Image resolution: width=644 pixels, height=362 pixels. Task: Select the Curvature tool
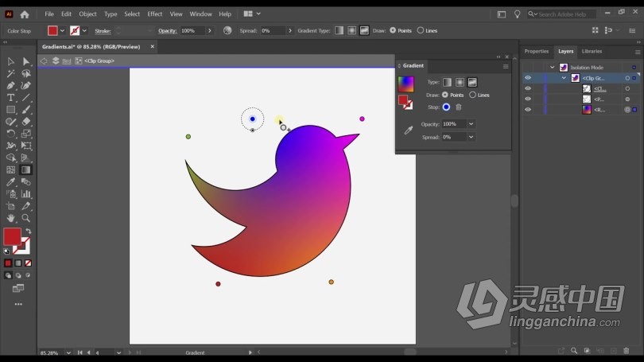click(x=26, y=85)
